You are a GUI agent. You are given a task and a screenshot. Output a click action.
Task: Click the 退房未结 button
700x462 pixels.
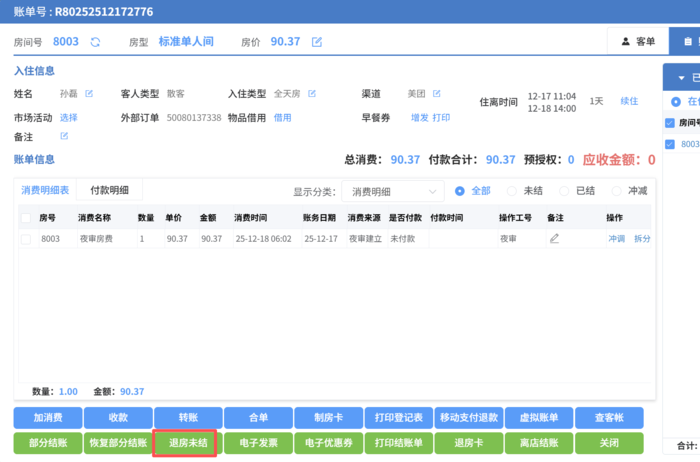click(187, 442)
